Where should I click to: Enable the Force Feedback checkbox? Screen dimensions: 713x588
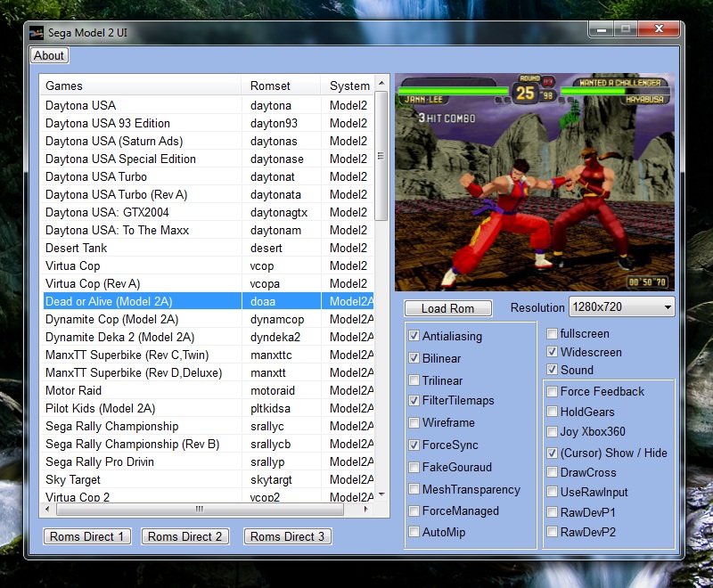pos(552,391)
